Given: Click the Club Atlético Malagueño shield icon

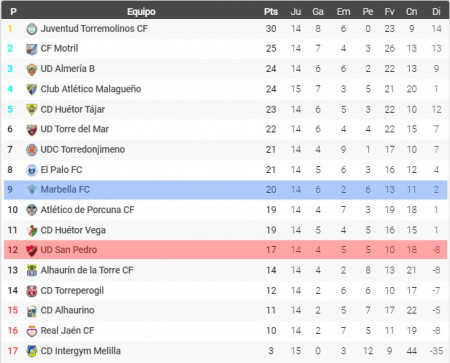Looking at the screenshot, I should pyautogui.click(x=32, y=89).
